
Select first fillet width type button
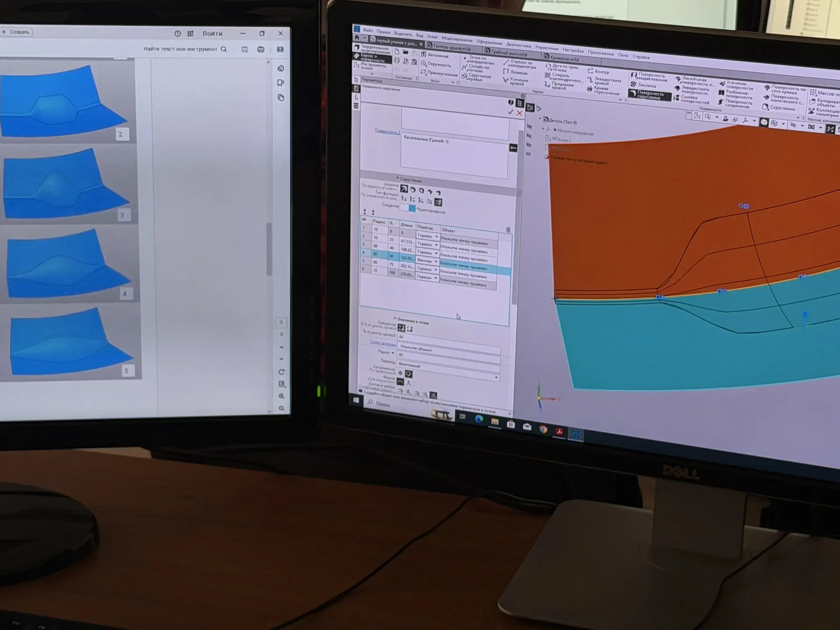[x=404, y=189]
